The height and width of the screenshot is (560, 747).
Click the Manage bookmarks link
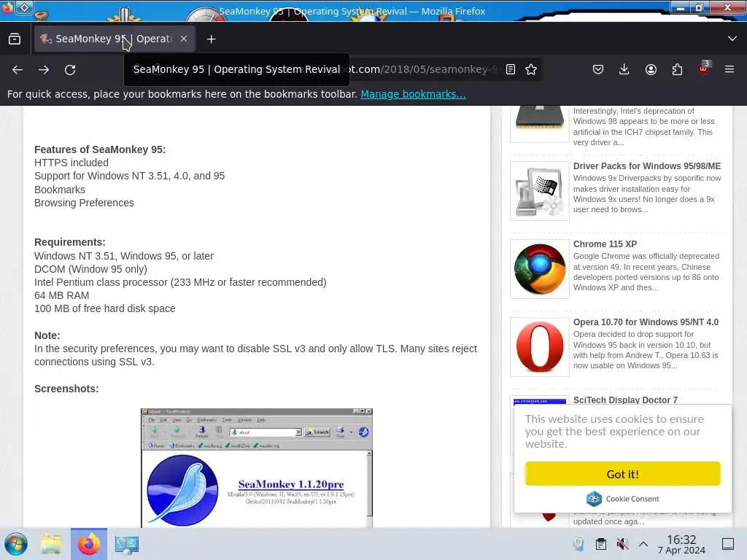click(x=413, y=94)
